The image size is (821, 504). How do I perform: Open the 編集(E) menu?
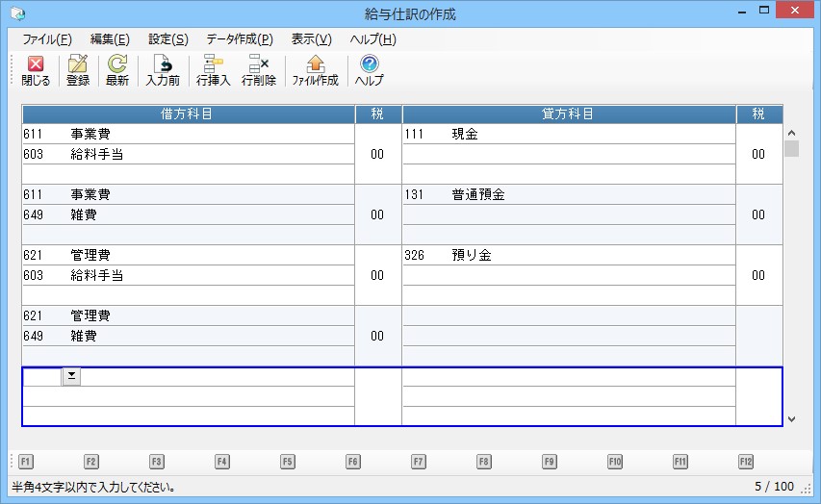110,39
